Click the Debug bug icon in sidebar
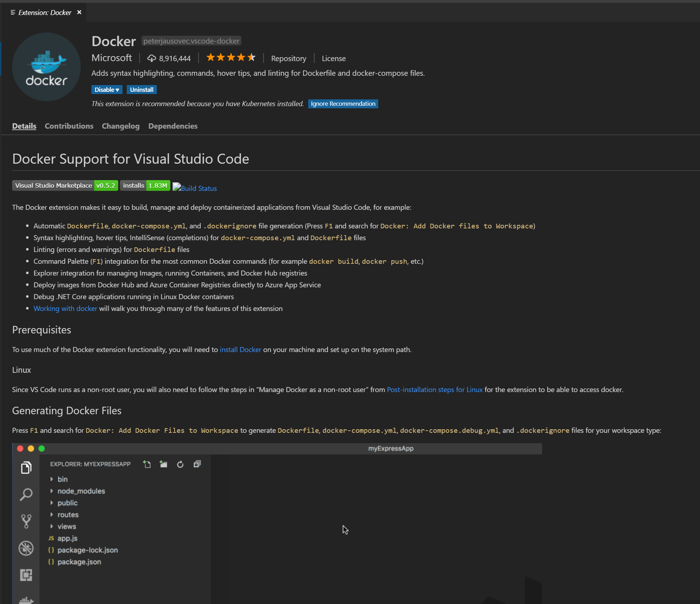 26,548
